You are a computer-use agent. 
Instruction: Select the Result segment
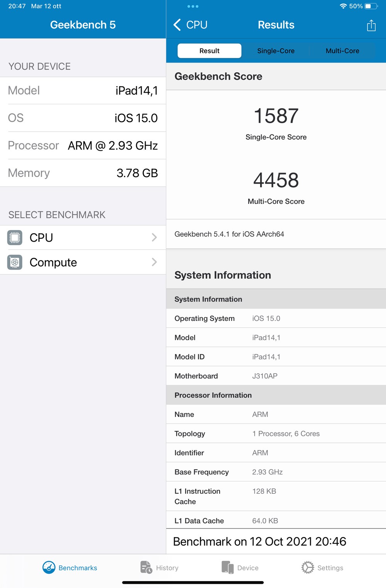point(209,51)
